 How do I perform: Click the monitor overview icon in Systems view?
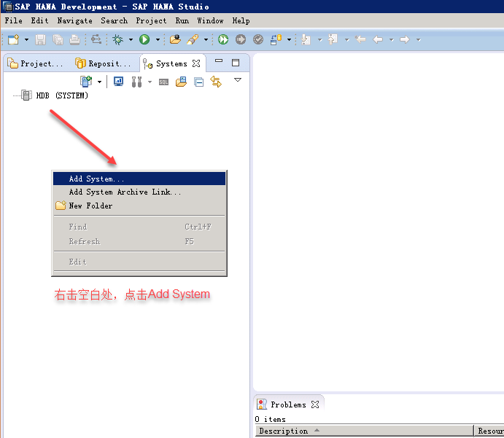coord(119,82)
